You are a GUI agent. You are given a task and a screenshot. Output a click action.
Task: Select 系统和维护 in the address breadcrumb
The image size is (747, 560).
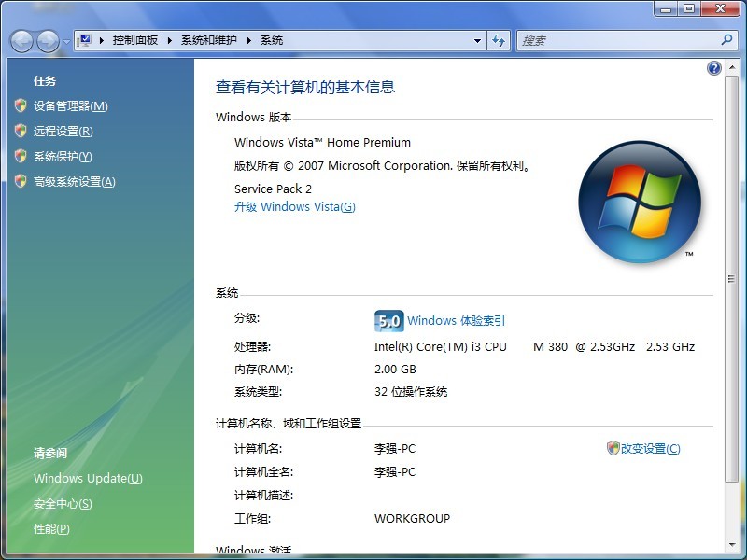click(208, 40)
